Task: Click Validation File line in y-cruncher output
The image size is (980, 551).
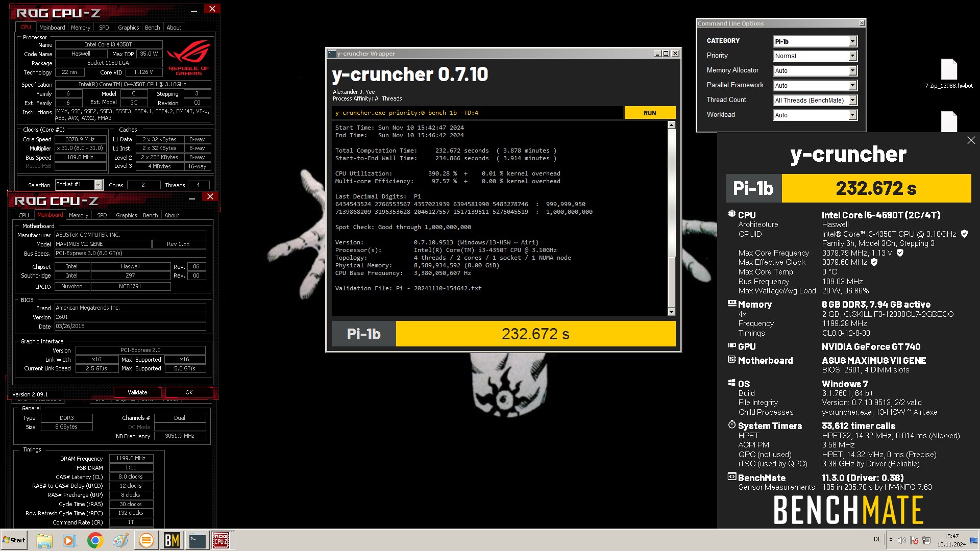Action: click(x=408, y=288)
